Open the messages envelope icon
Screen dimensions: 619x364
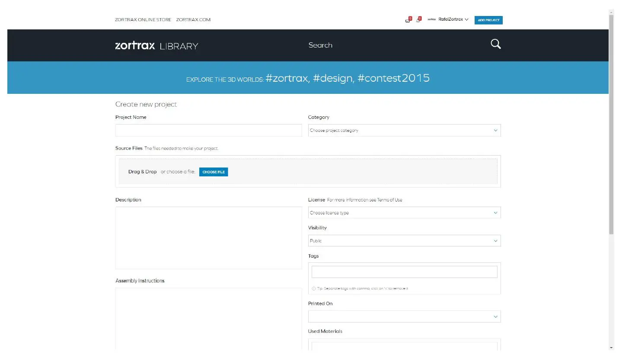pyautogui.click(x=408, y=20)
